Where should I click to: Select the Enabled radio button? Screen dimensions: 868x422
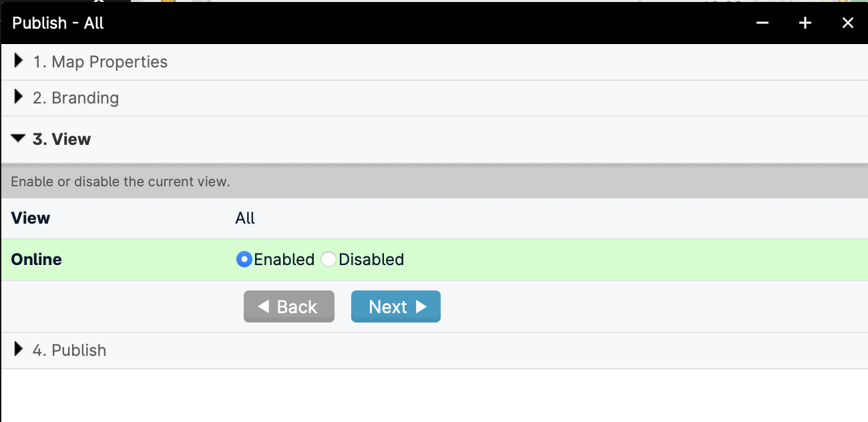click(x=244, y=259)
